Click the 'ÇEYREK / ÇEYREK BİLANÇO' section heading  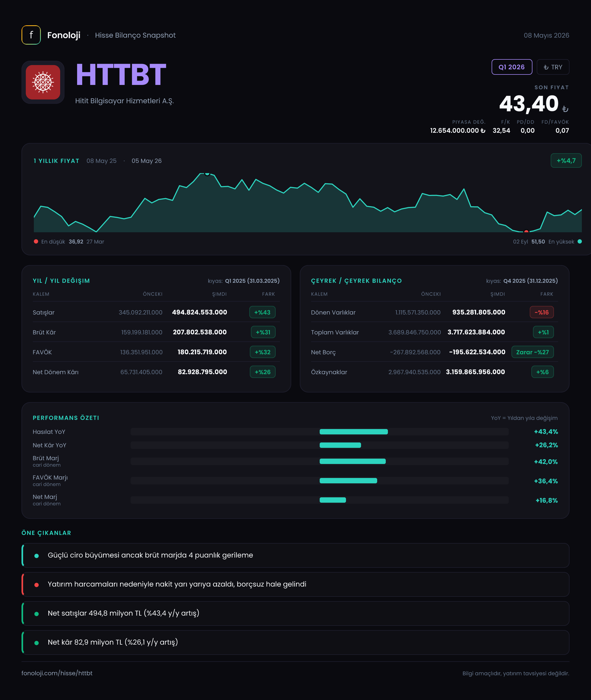[x=356, y=281]
